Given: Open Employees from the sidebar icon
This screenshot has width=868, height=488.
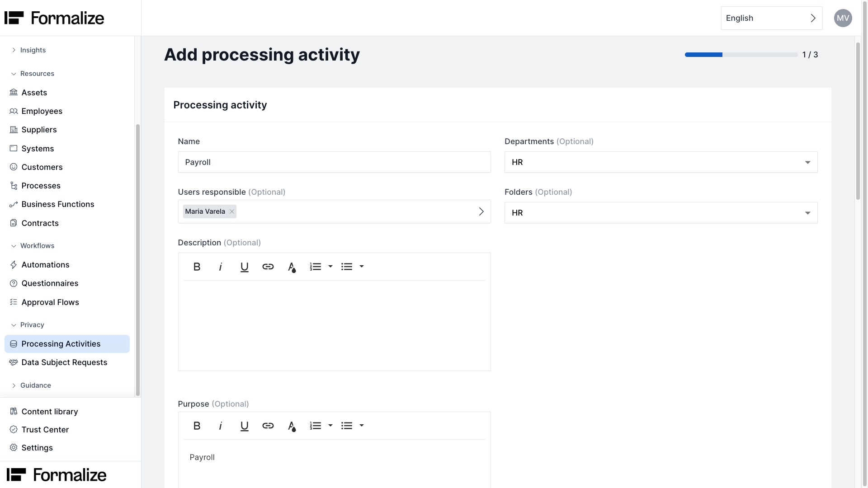Looking at the screenshot, I should tap(14, 111).
